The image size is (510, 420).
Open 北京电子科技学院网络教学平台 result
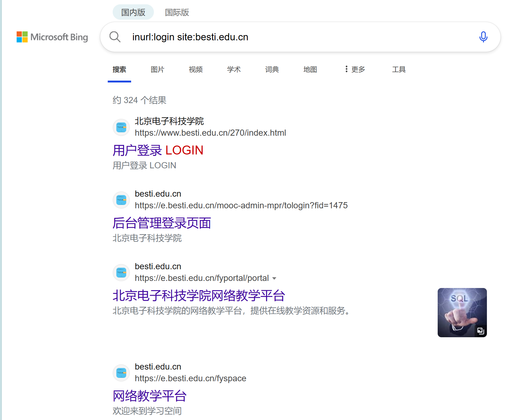coord(199,296)
